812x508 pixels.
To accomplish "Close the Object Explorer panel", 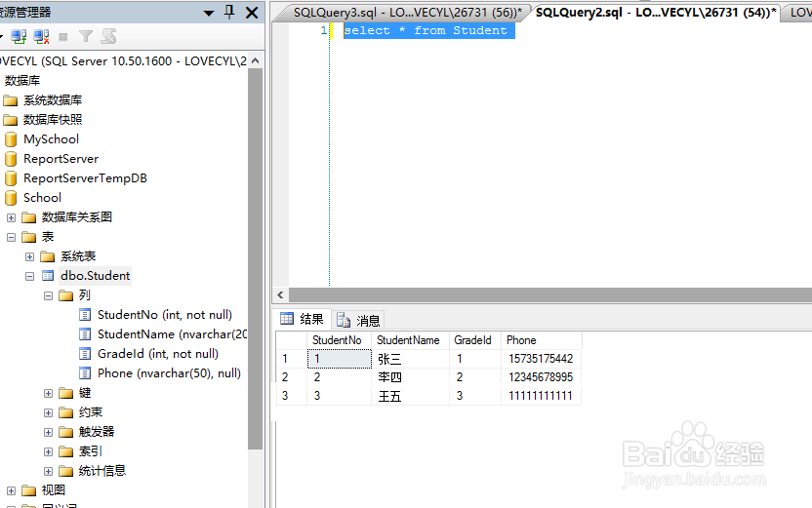I will (x=252, y=13).
